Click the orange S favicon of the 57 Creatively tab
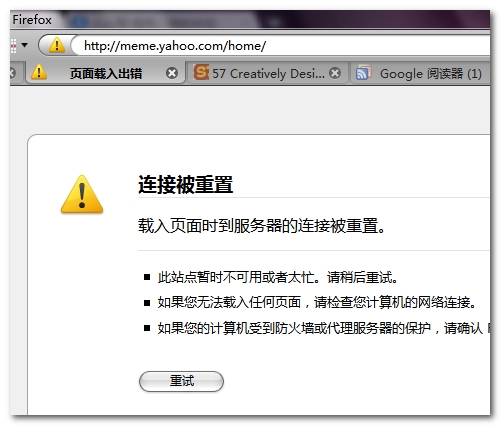This screenshot has width=501, height=426. pyautogui.click(x=201, y=72)
